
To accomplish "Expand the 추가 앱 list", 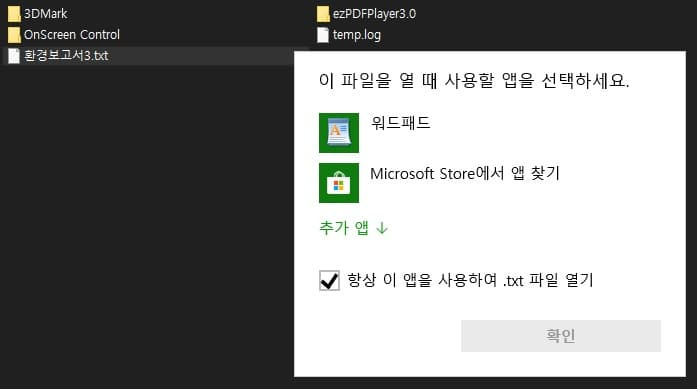I will click(x=354, y=228).
